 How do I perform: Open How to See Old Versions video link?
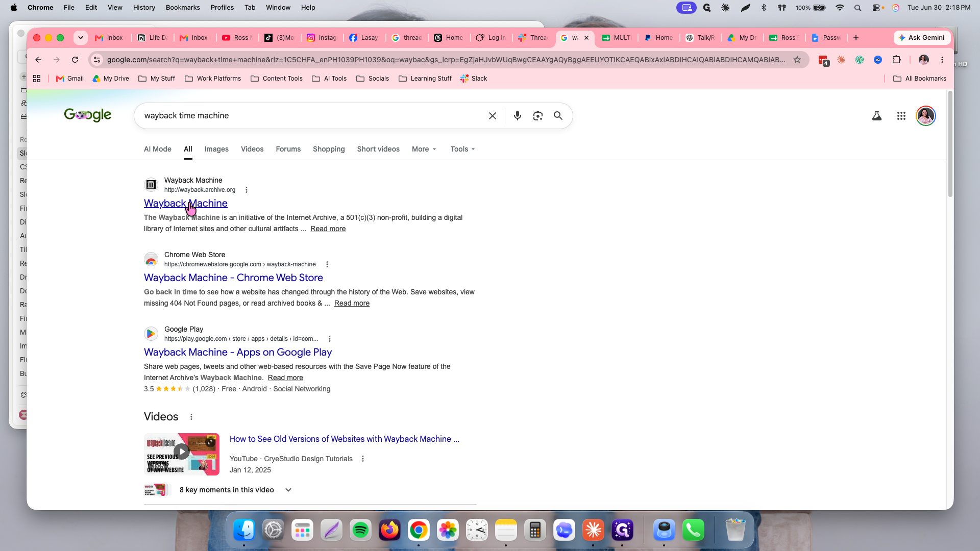point(345,439)
